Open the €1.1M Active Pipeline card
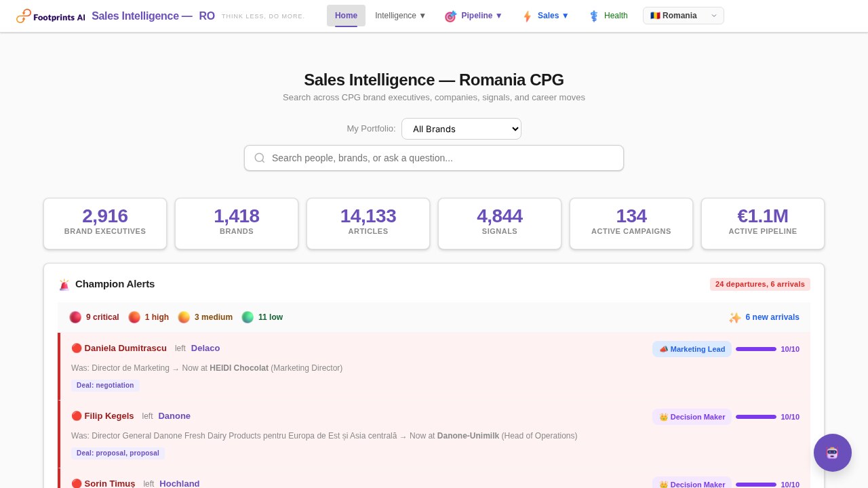 pos(763,224)
